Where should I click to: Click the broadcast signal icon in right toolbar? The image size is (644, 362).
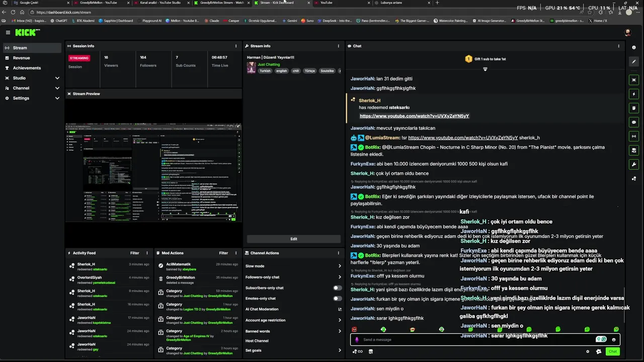point(634,136)
